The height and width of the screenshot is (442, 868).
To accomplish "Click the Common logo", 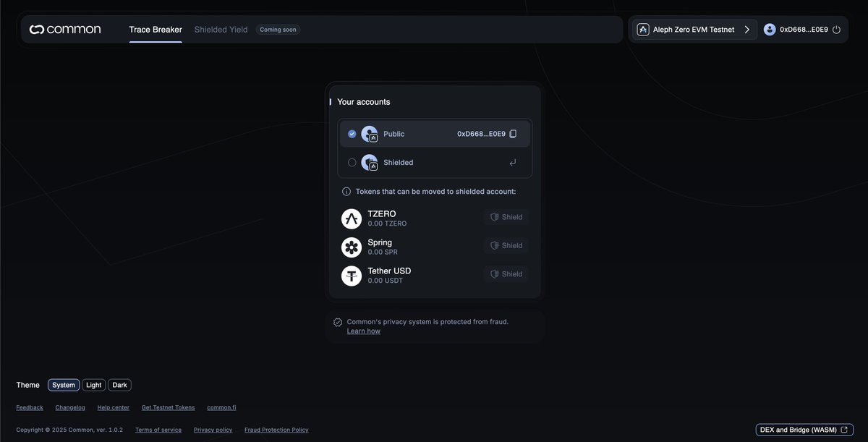I will (65, 30).
